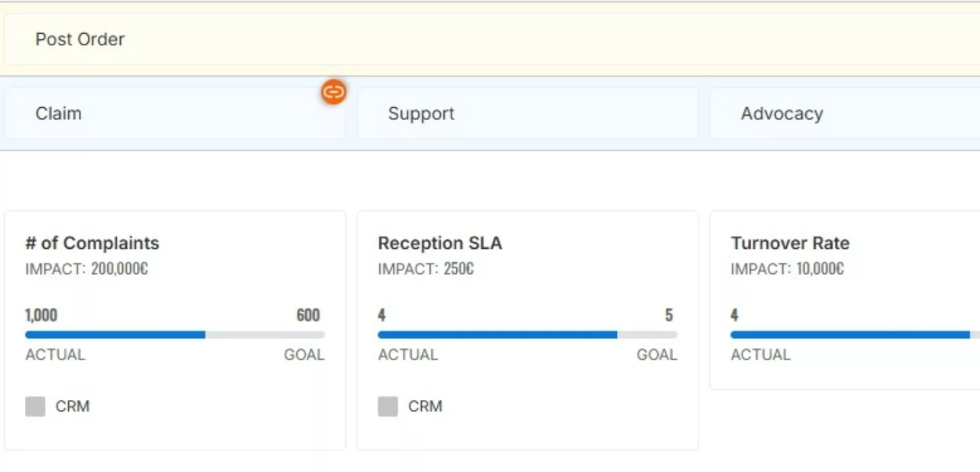The image size is (980, 472).
Task: Click the CRM label under Reception SLA
Action: (x=425, y=407)
